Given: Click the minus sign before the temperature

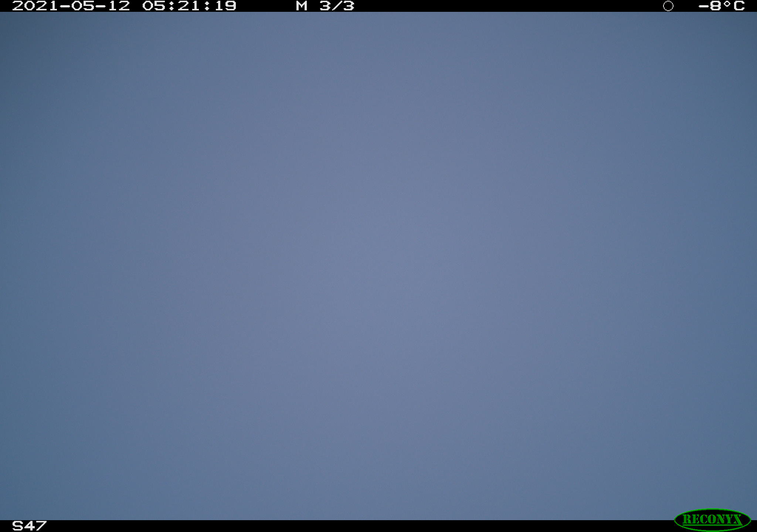Looking at the screenshot, I should tap(704, 6).
